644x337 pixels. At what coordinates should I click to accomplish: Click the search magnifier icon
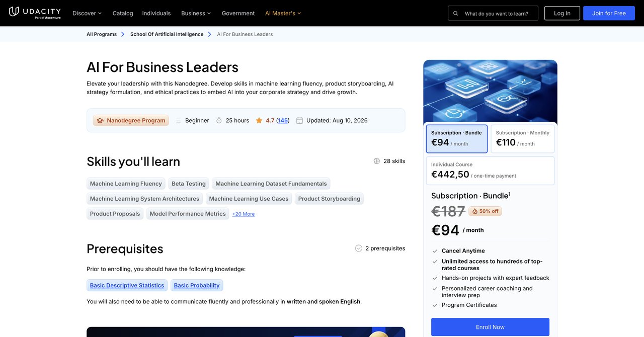pos(456,14)
